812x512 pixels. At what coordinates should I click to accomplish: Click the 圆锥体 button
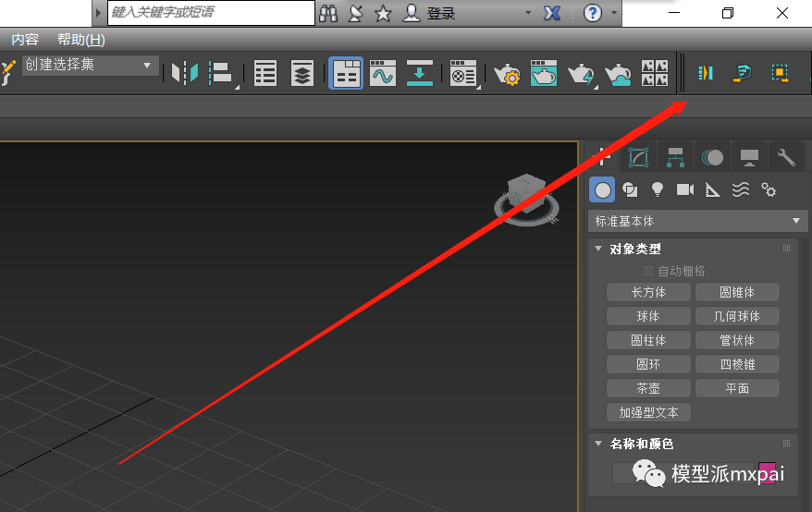[x=737, y=292]
